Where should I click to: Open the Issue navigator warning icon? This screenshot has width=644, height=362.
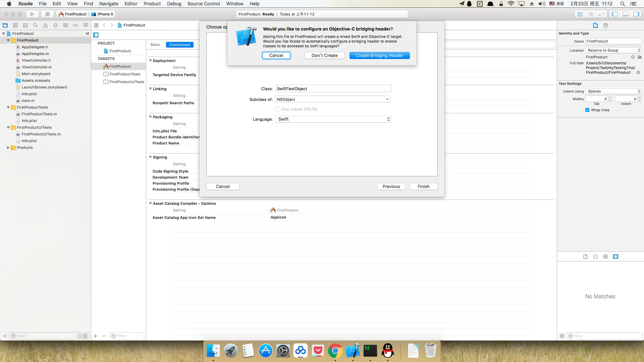(x=45, y=25)
